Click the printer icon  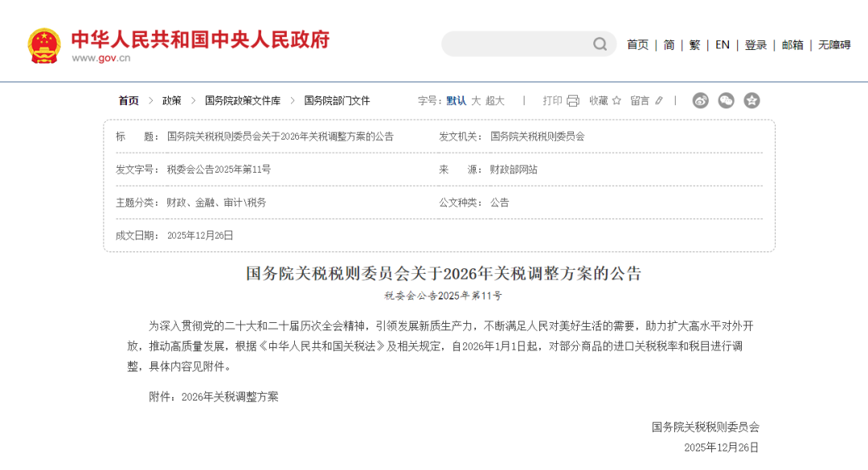point(573,100)
